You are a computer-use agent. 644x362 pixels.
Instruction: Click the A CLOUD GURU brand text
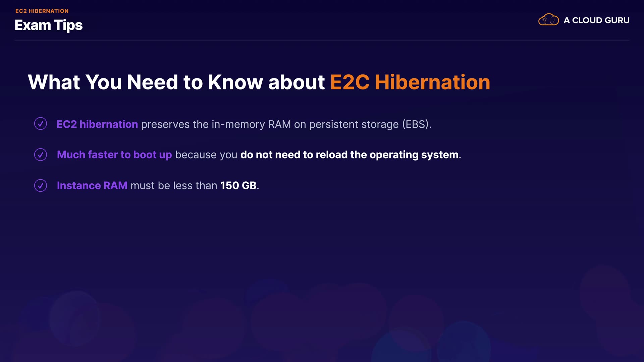pos(596,20)
